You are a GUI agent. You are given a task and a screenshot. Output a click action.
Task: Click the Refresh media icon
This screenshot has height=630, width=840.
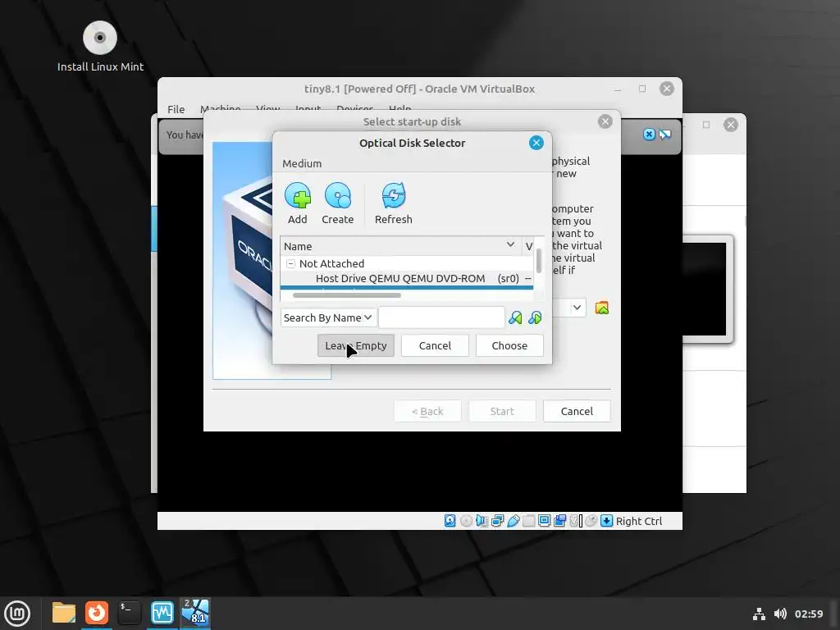pyautogui.click(x=393, y=195)
